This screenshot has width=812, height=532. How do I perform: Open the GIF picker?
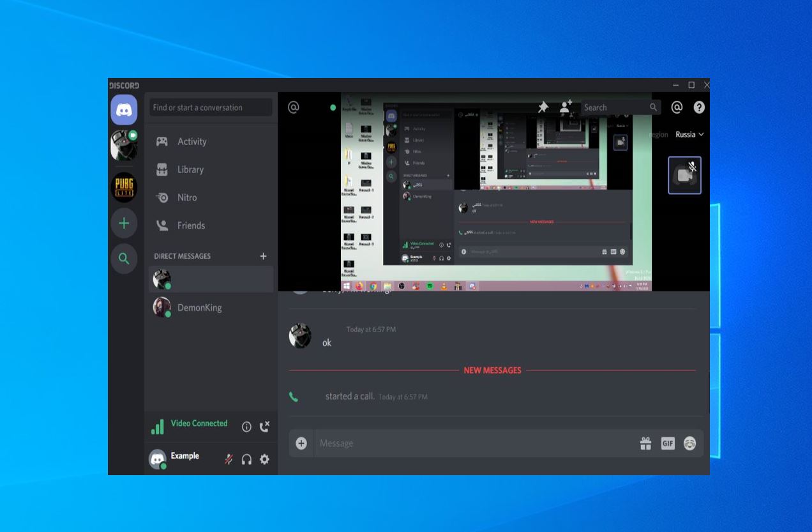668,443
